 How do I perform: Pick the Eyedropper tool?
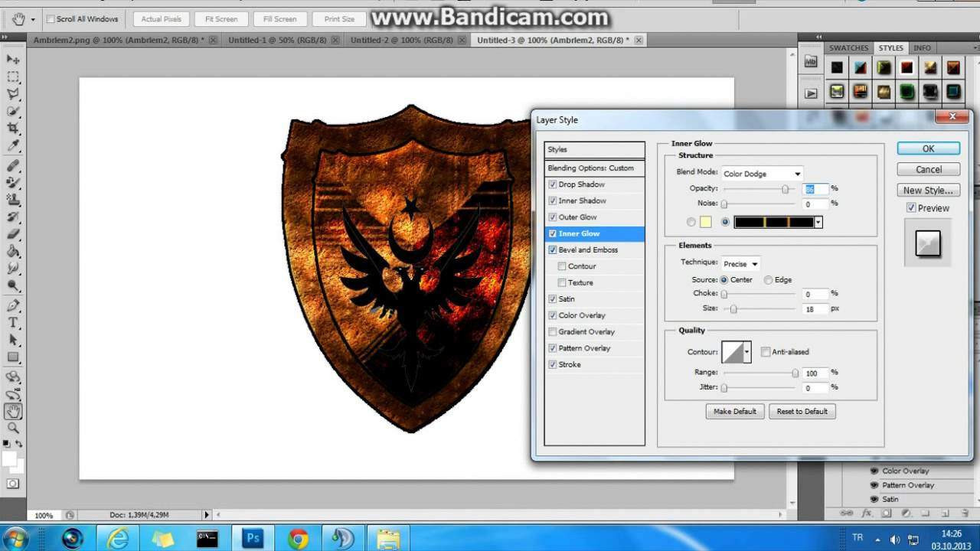click(13, 146)
